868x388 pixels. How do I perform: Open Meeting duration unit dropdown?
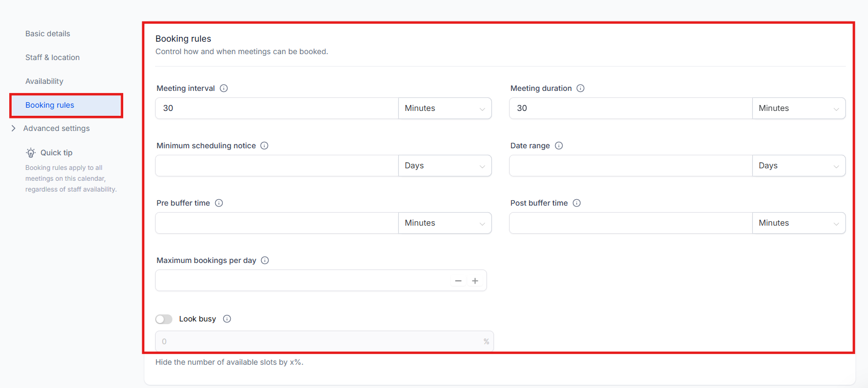pos(798,108)
